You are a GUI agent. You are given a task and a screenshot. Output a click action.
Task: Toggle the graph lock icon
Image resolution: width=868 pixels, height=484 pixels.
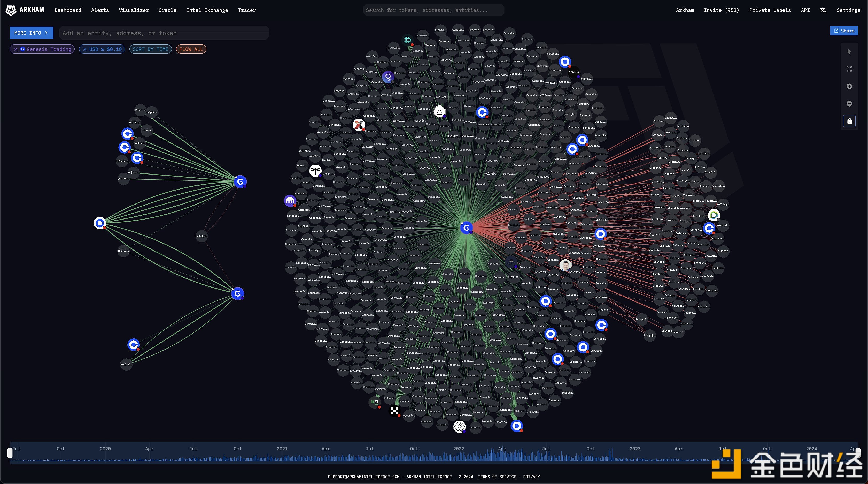[x=849, y=121]
